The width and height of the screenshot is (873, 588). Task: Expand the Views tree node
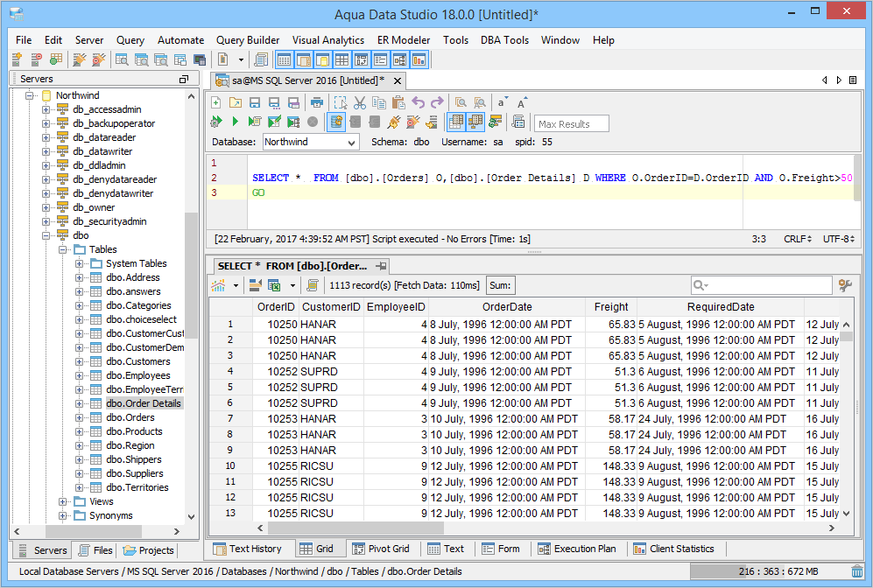[x=63, y=501]
